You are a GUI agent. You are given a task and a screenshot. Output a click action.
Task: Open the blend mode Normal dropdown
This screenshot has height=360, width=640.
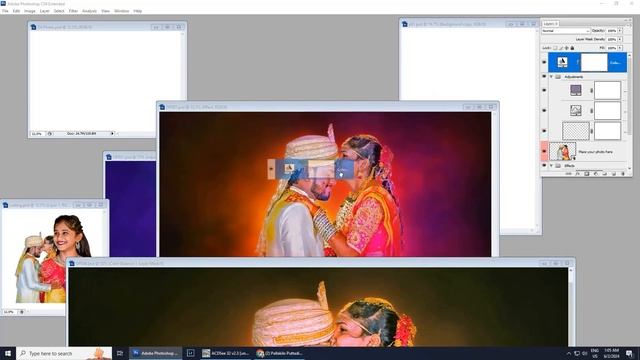pyautogui.click(x=566, y=31)
